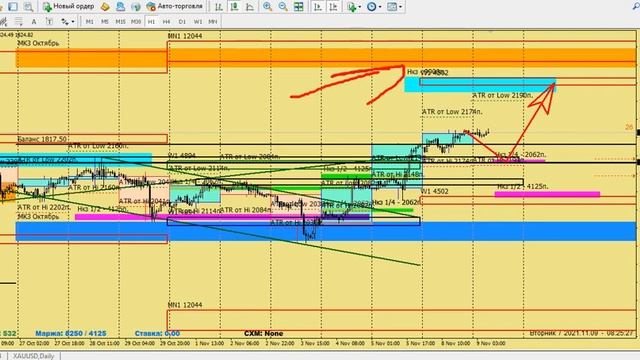Switch to M30 timeframe
Viewport: 640px width, 360px height.
(x=136, y=22)
